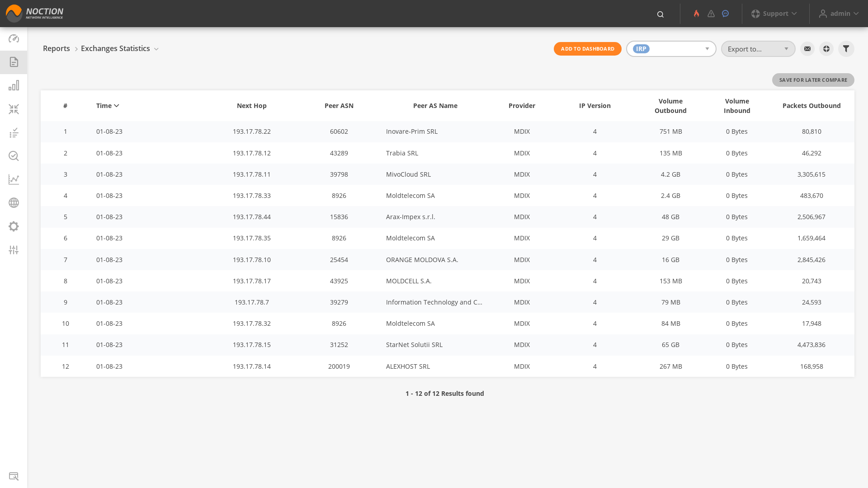Open the gear settings sidebar icon
The width and height of the screenshot is (868, 488).
[x=14, y=226]
